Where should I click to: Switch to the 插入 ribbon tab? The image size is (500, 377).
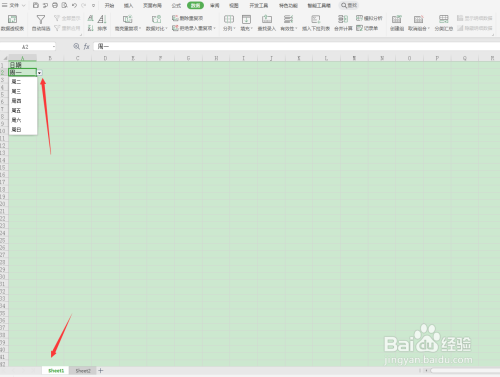click(x=128, y=5)
